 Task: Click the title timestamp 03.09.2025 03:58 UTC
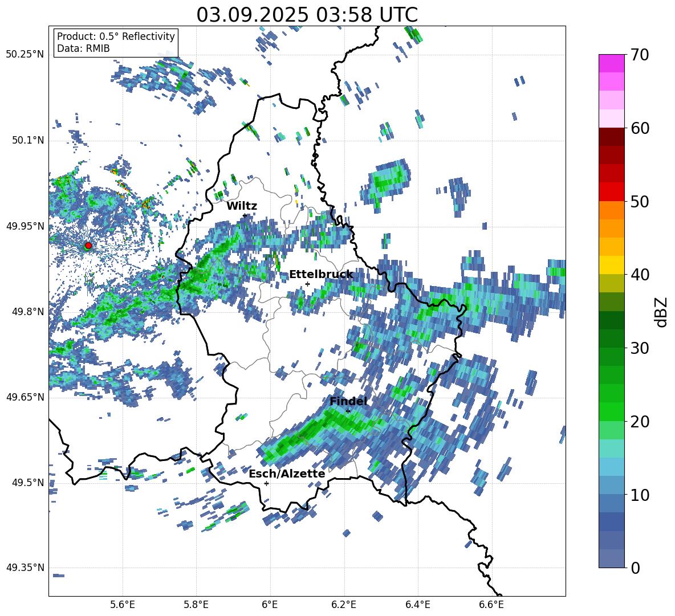point(307,15)
